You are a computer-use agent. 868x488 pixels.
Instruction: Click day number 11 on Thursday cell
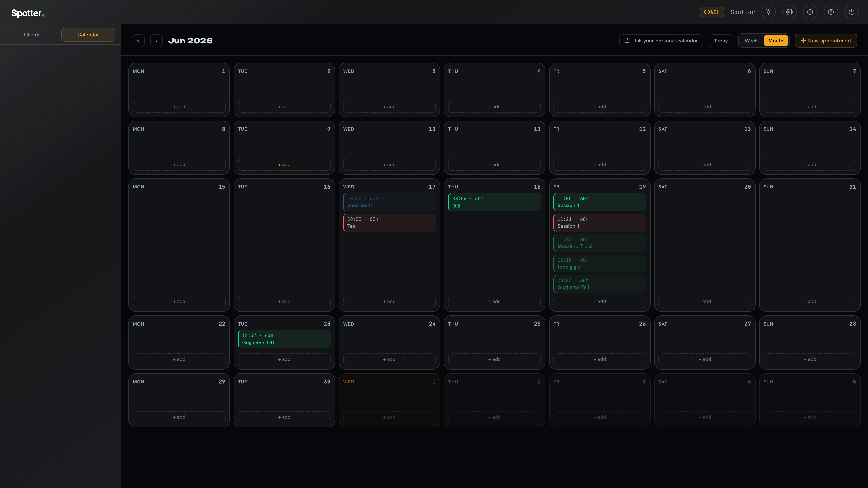tap(537, 129)
